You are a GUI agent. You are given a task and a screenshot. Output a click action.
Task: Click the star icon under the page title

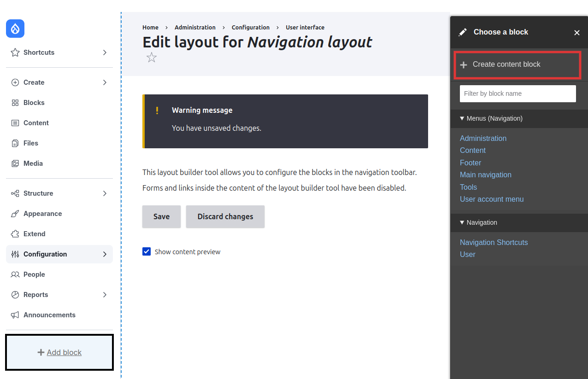(152, 58)
